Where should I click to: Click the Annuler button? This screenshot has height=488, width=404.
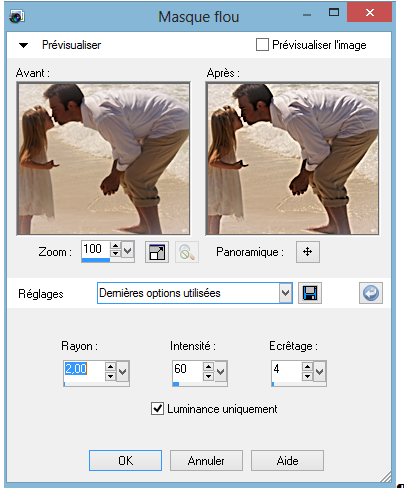point(206,461)
